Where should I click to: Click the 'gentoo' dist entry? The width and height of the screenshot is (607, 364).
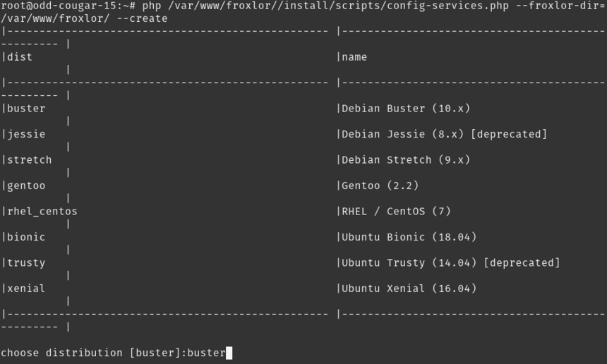(x=26, y=186)
